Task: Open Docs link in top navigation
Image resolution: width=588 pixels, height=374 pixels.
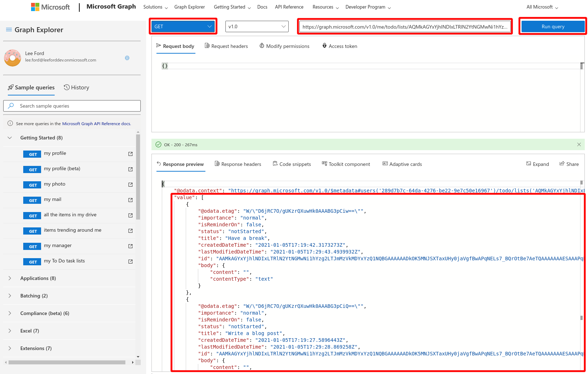Action: point(262,7)
